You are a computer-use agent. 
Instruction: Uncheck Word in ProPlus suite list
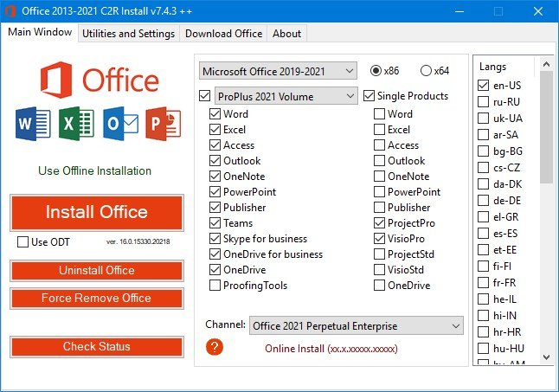215,114
